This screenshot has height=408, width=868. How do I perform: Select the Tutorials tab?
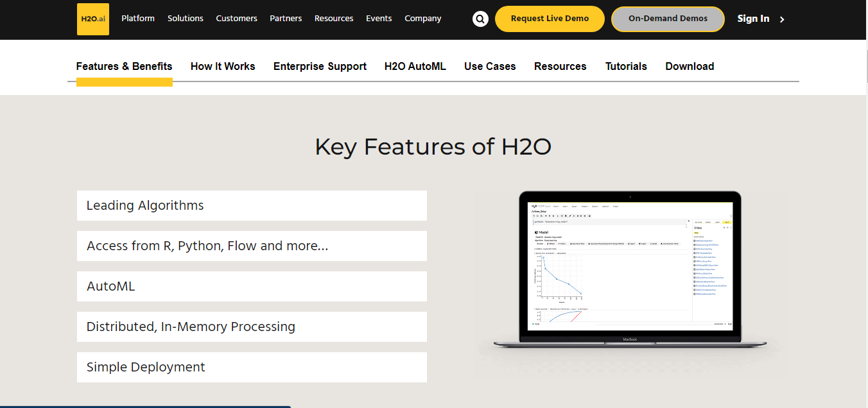(x=626, y=66)
